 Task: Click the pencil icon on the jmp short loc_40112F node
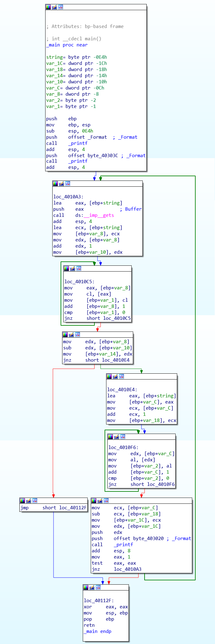(29, 501)
